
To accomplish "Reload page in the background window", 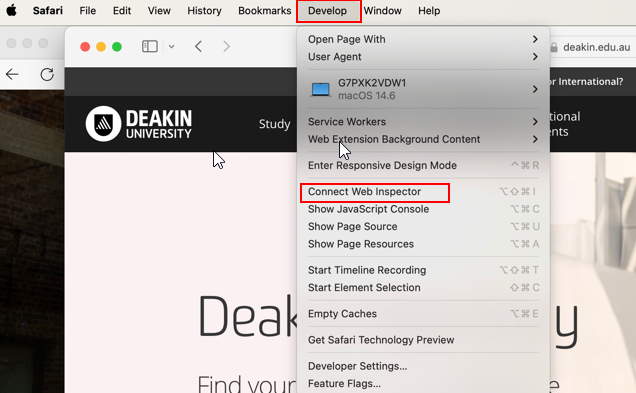I will [47, 74].
